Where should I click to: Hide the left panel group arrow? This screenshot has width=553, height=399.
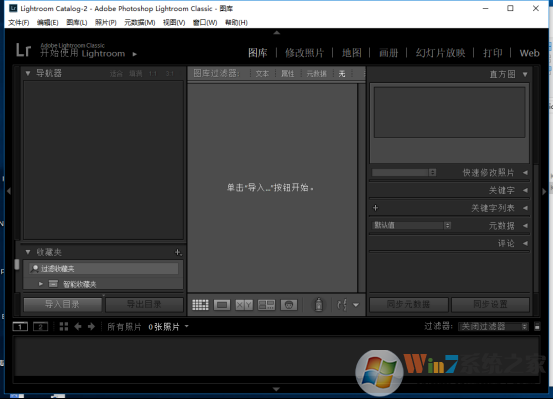(x=9, y=191)
